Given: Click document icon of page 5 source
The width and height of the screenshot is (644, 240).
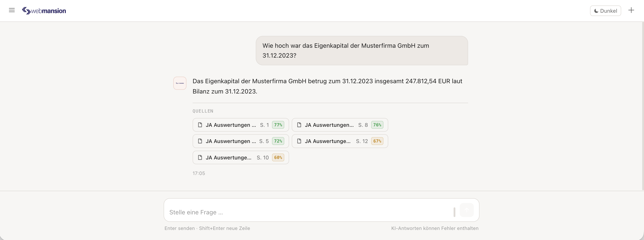Looking at the screenshot, I should (x=200, y=141).
